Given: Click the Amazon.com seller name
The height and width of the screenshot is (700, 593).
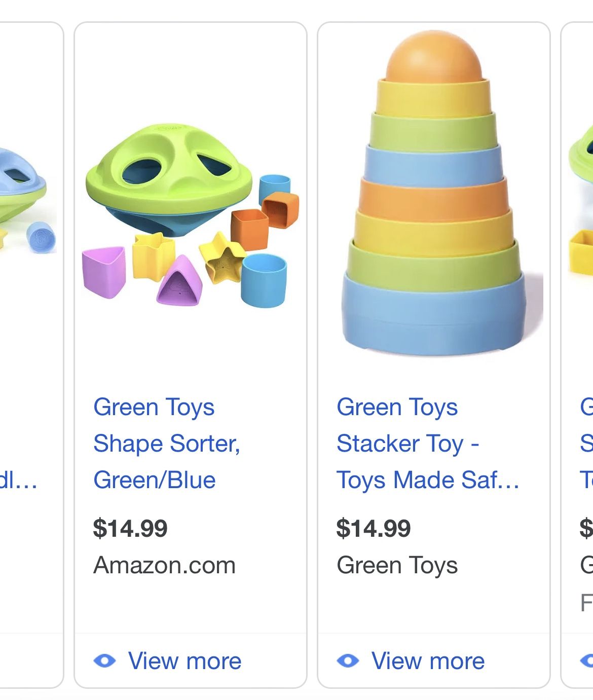Looking at the screenshot, I should [x=165, y=565].
